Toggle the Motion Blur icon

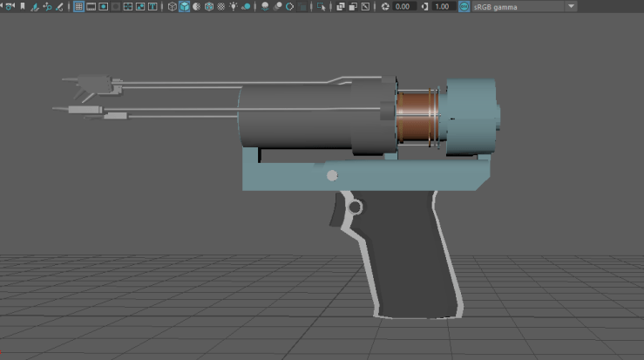[x=278, y=7]
